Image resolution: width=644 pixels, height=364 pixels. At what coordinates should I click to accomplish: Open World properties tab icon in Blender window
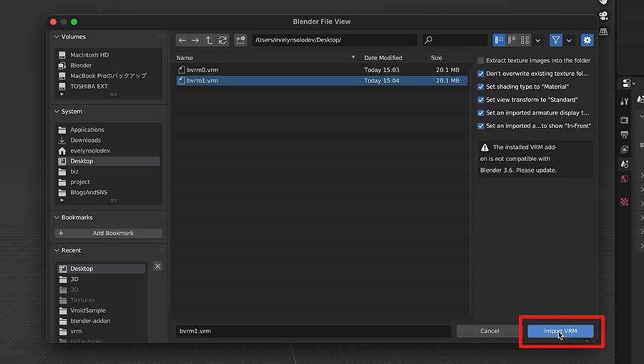click(x=624, y=178)
